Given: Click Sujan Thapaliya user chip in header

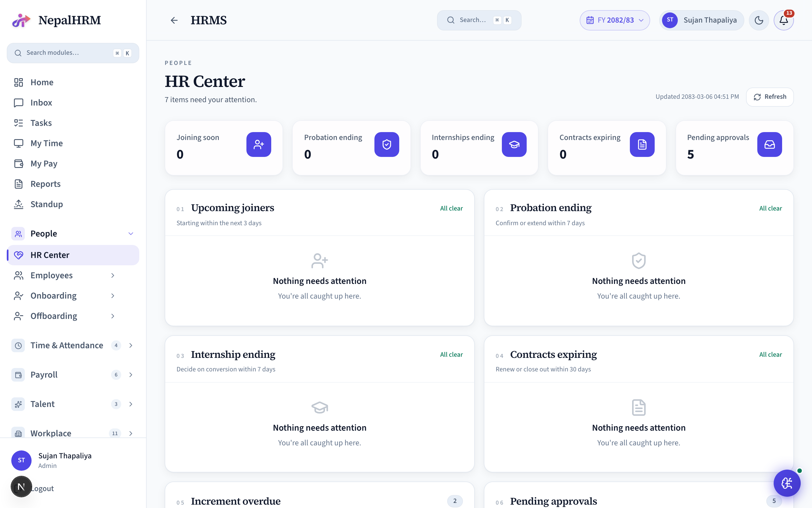Looking at the screenshot, I should point(701,20).
